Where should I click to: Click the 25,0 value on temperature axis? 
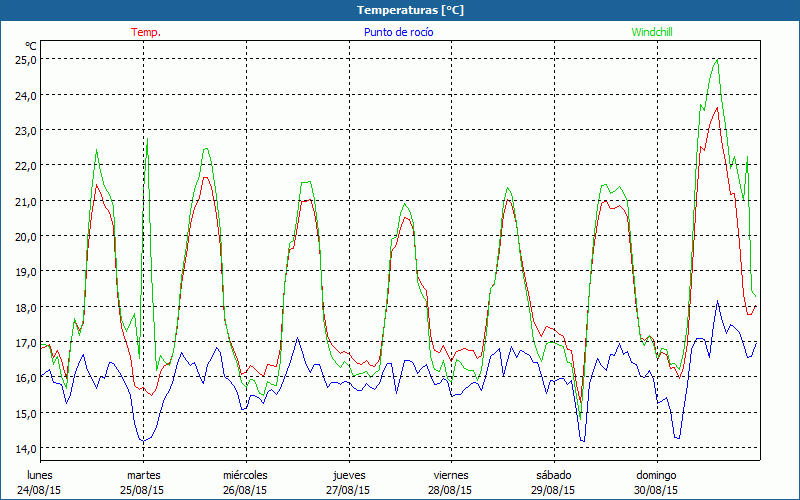(x=25, y=59)
